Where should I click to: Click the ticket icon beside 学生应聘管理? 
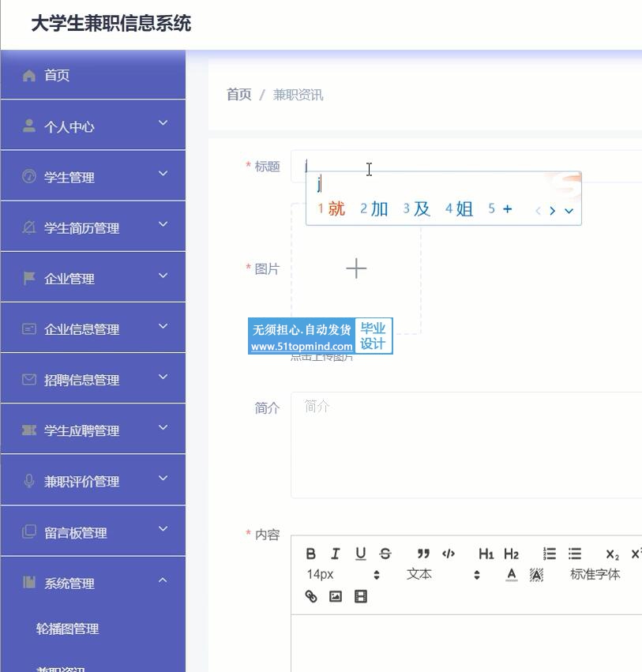28,430
